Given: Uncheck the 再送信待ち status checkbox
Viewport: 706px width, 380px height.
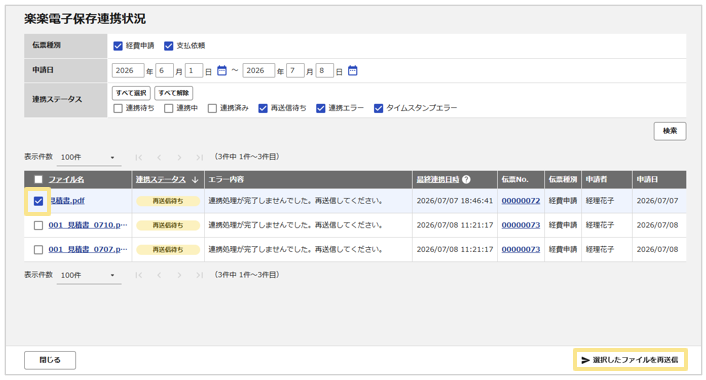Looking at the screenshot, I should coord(263,109).
